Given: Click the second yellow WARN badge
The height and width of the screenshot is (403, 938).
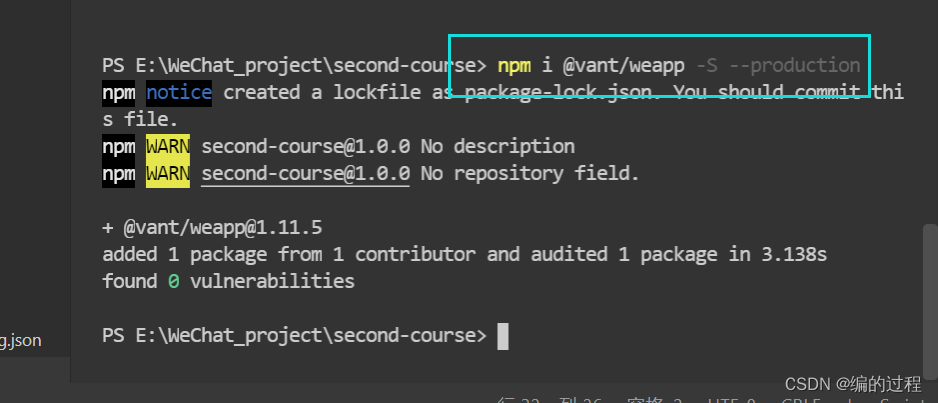Looking at the screenshot, I should point(168,173).
